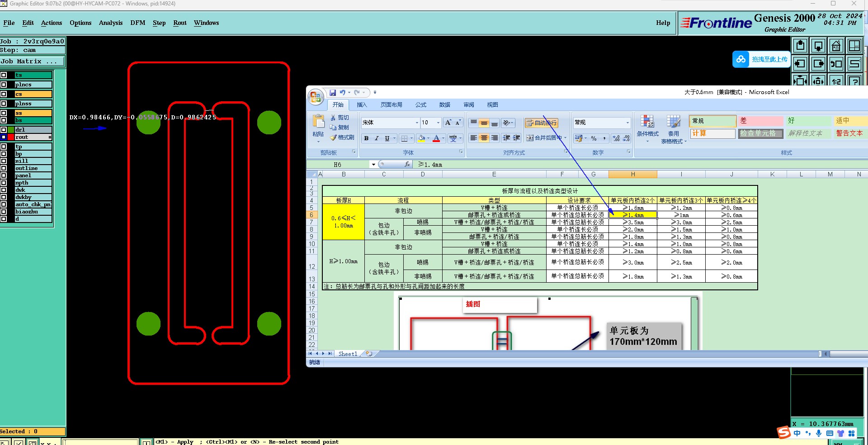
Task: Click the insert function fx icon
Action: point(407,165)
